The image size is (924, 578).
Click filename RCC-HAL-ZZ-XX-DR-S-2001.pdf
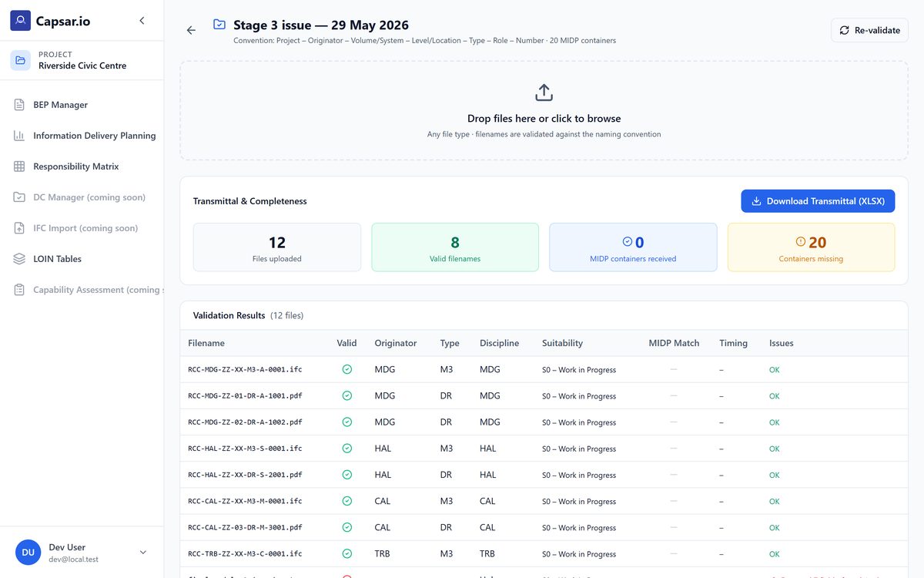(245, 475)
